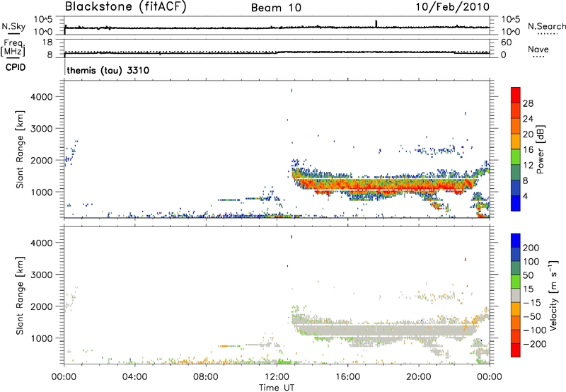The image size is (566, 392).
Task: Click the gray band of velocity colorbar
Action: tap(516, 295)
